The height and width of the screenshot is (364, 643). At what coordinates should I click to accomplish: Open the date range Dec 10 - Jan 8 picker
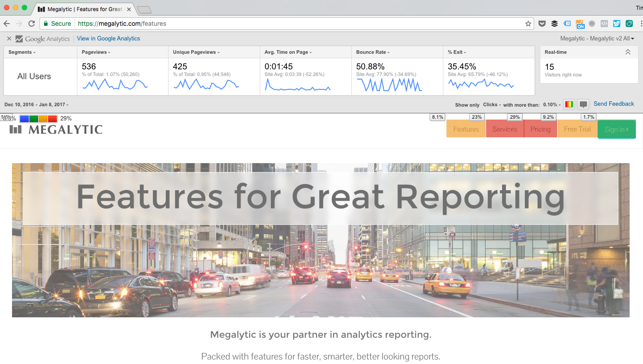[x=36, y=104]
